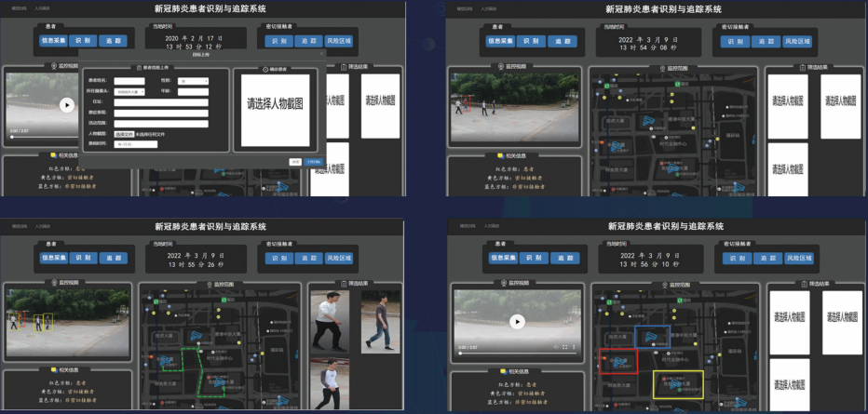Play video in the bottom-right monitoring panel
The width and height of the screenshot is (868, 414).
click(517, 321)
